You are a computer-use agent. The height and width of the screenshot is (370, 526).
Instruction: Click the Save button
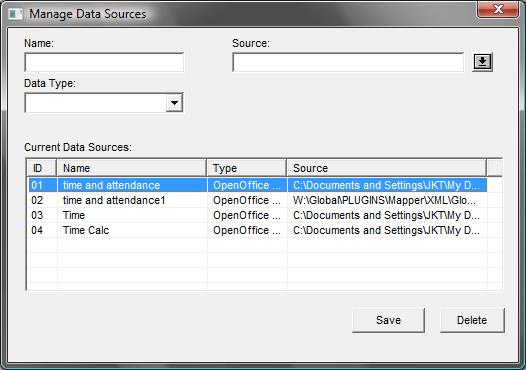[388, 320]
